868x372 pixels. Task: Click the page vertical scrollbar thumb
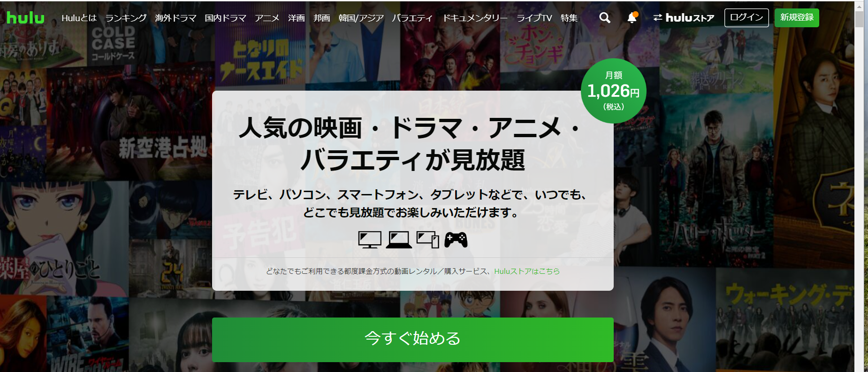(860, 19)
